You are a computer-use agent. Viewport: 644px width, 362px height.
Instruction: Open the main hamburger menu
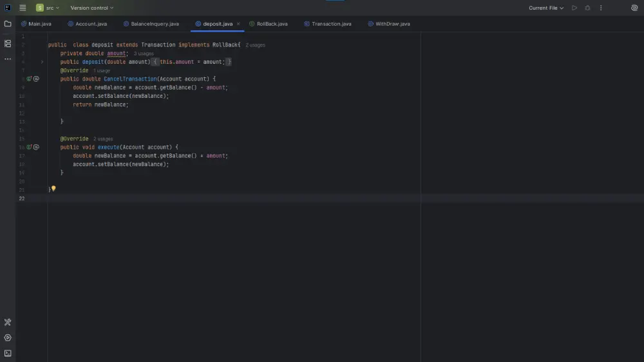tap(23, 8)
